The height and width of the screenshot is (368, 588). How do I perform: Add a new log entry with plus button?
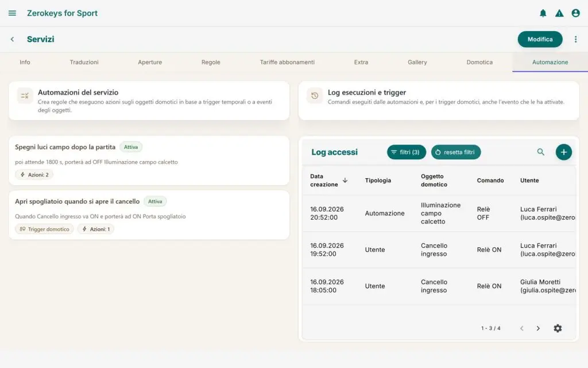pos(564,152)
